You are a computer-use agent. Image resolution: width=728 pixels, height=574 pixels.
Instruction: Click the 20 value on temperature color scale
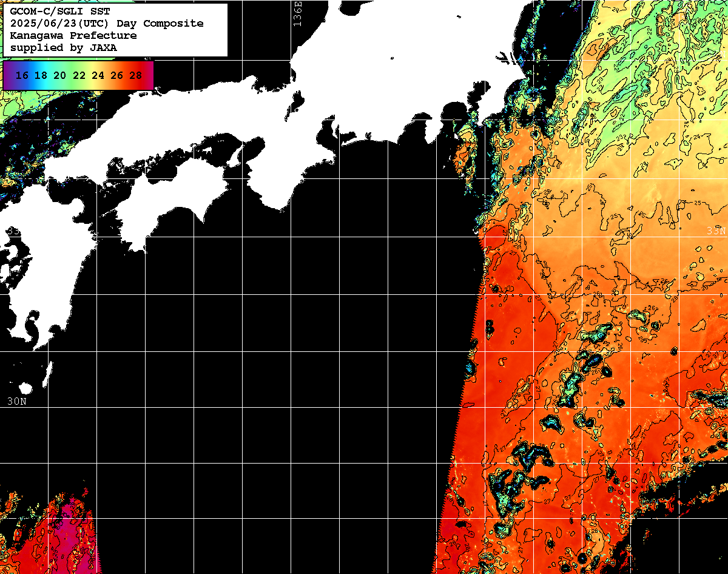59,75
